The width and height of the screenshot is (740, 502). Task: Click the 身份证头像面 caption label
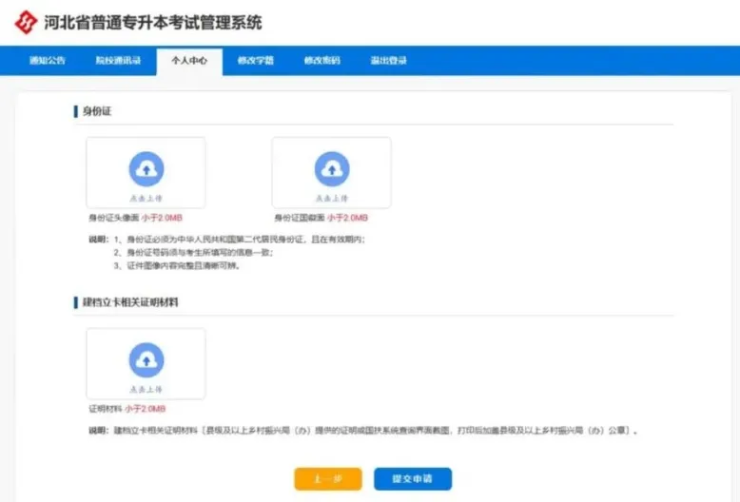coord(112,218)
